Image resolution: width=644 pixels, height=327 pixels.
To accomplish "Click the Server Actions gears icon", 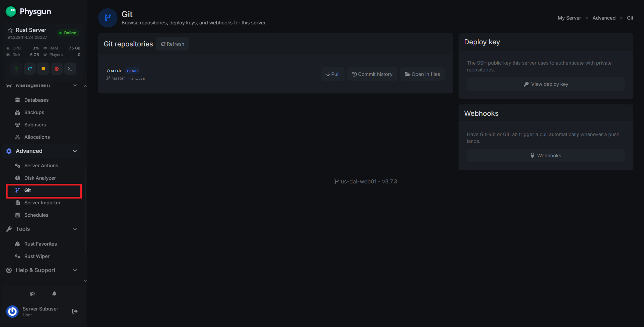I will [18, 166].
